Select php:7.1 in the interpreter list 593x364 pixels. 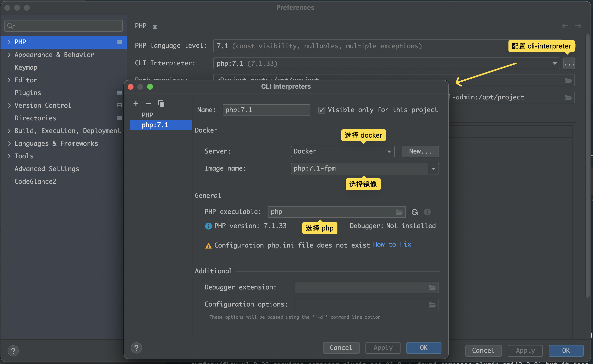(155, 125)
